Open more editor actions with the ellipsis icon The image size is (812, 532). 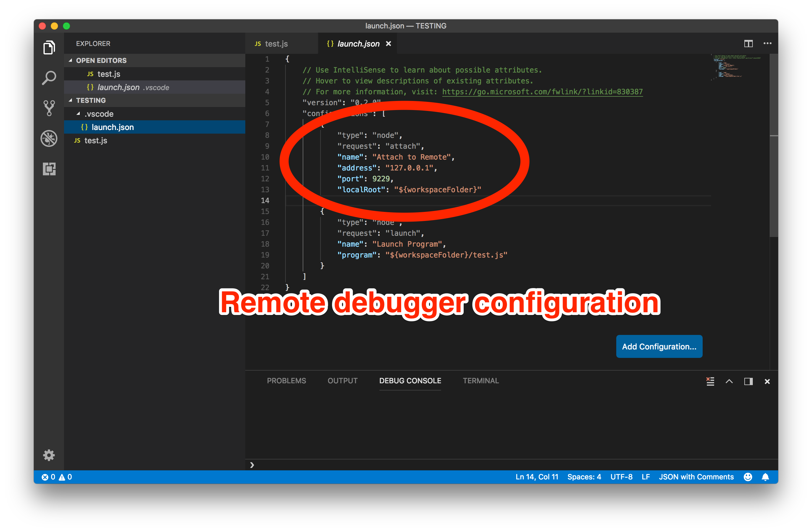[x=767, y=43]
